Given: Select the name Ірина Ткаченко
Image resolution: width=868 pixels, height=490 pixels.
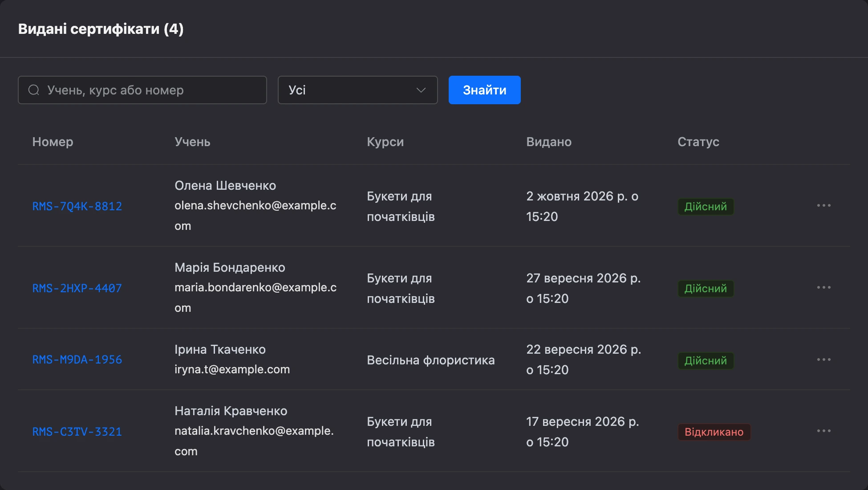Looking at the screenshot, I should coord(220,349).
